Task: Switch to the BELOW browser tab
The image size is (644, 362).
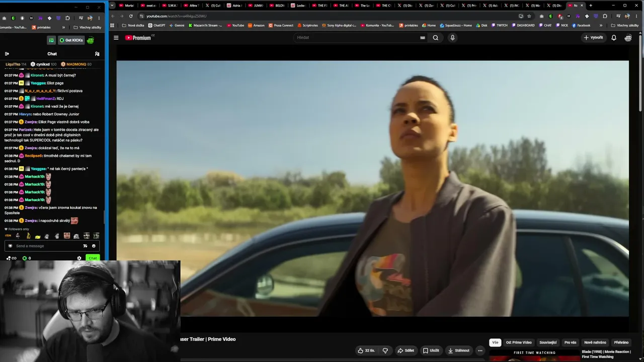Action: point(278,6)
